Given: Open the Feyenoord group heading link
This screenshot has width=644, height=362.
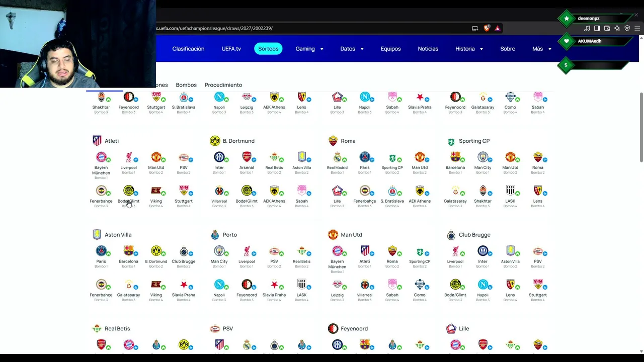Looking at the screenshot, I should [354, 329].
